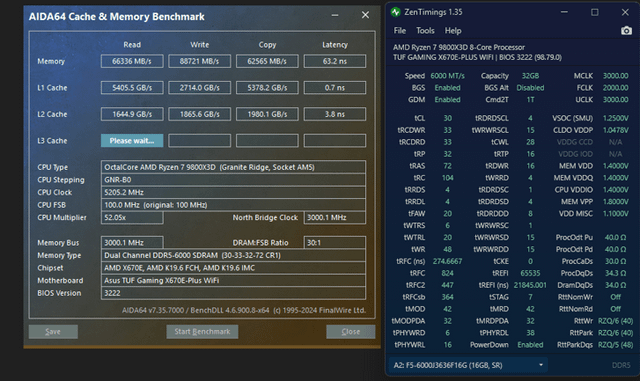Click DRAM:FSB Ratio field 30:1

click(x=335, y=243)
